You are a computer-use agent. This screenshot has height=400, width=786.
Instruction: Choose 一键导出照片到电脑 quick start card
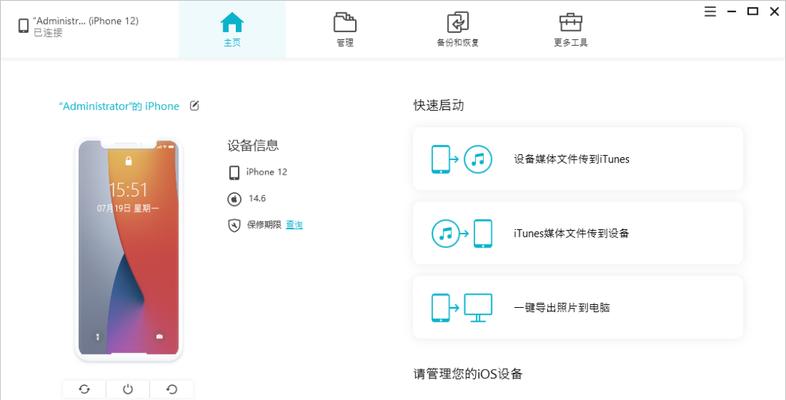(577, 307)
